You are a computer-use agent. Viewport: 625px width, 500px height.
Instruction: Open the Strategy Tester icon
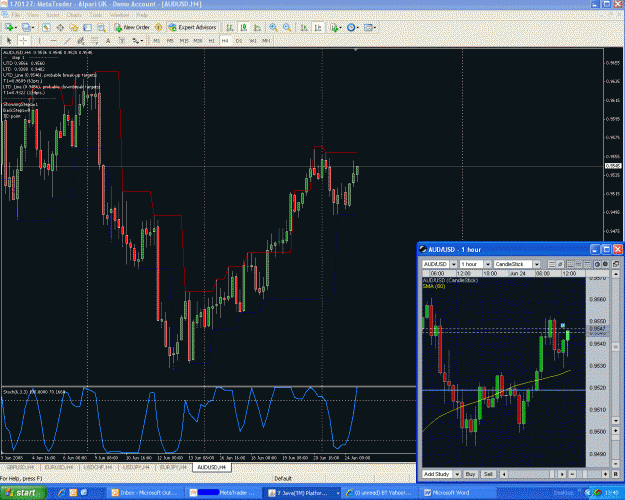click(101, 28)
